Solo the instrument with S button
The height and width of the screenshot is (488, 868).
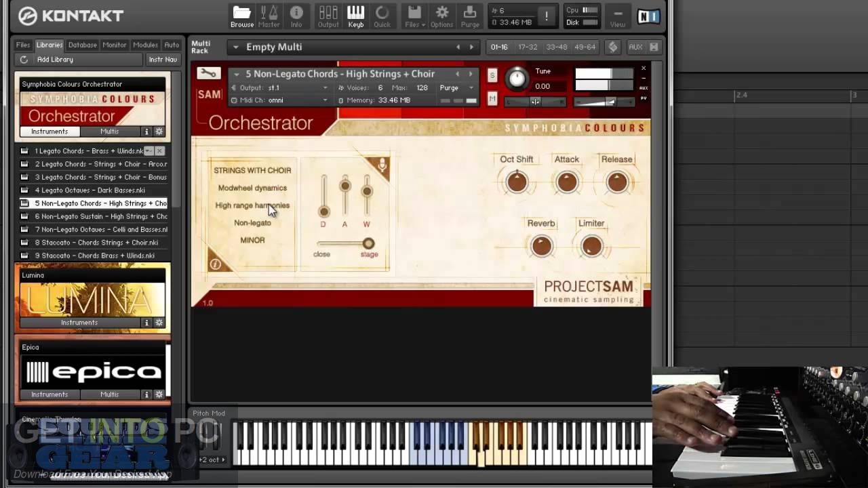pyautogui.click(x=492, y=75)
